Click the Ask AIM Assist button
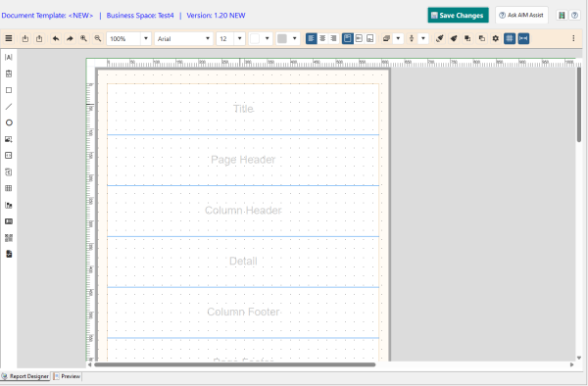Image resolution: width=588 pixels, height=386 pixels. (x=521, y=16)
